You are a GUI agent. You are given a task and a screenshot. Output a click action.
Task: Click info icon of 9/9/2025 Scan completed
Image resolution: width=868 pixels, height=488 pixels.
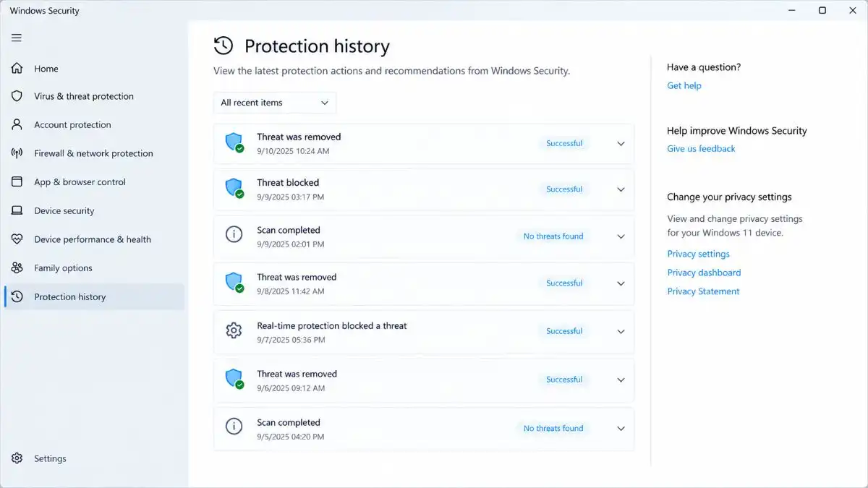(234, 236)
